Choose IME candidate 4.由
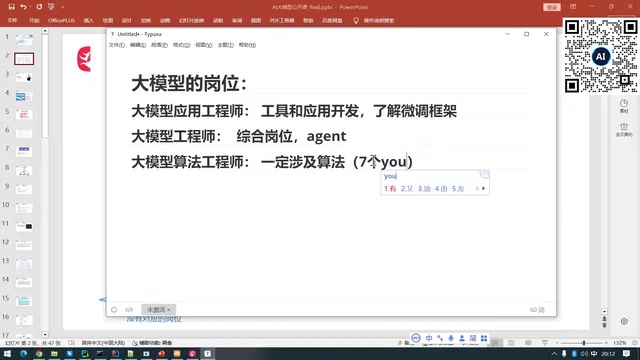 pyautogui.click(x=441, y=189)
